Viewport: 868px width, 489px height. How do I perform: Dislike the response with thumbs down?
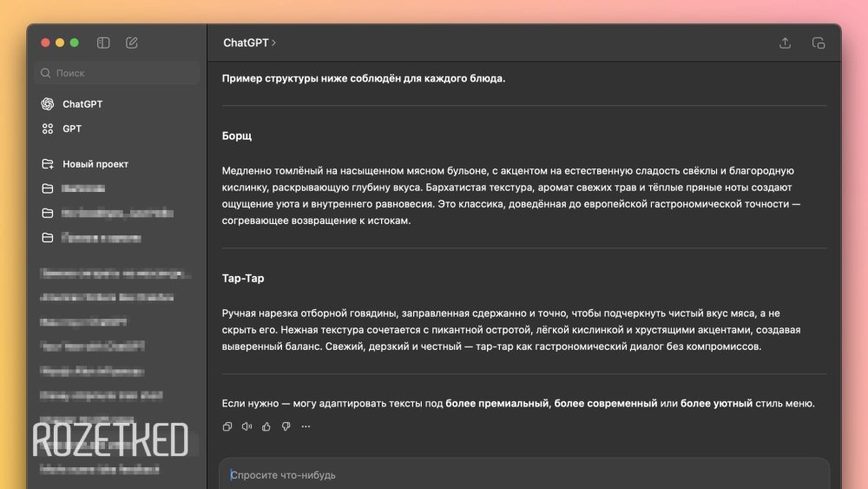pos(286,426)
